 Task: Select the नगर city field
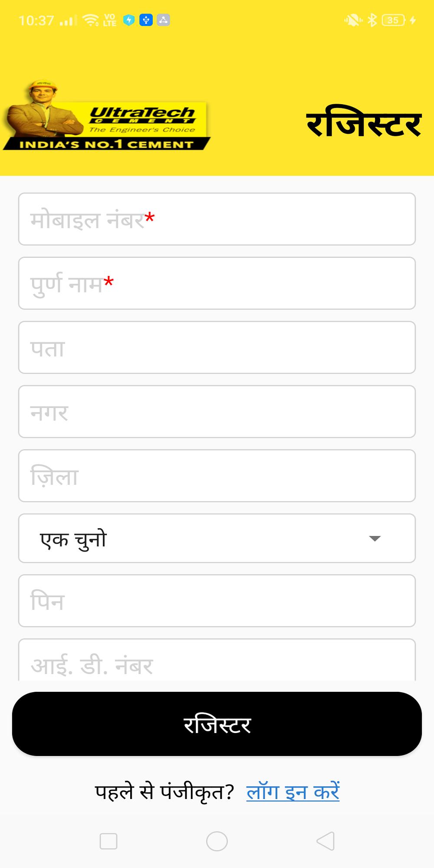(x=217, y=412)
